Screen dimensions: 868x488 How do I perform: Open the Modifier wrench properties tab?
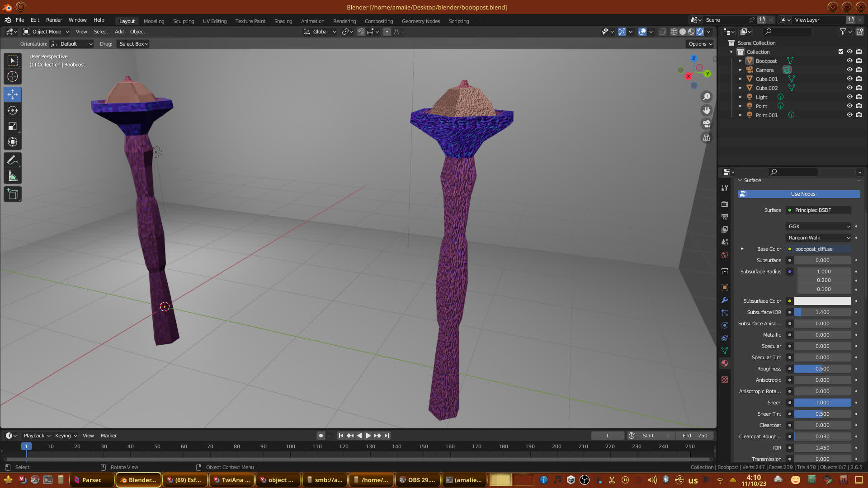725,300
